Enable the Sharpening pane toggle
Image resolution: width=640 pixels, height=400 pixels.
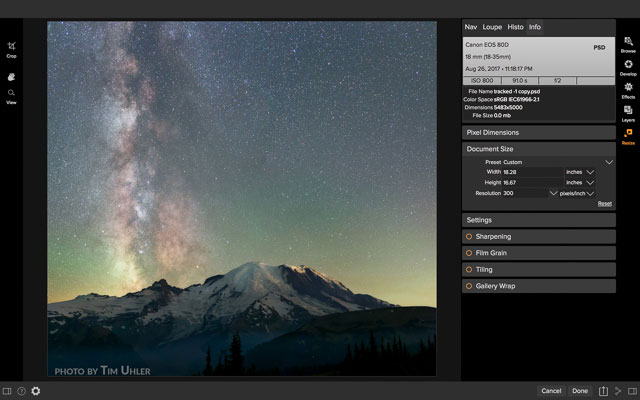[x=469, y=237]
